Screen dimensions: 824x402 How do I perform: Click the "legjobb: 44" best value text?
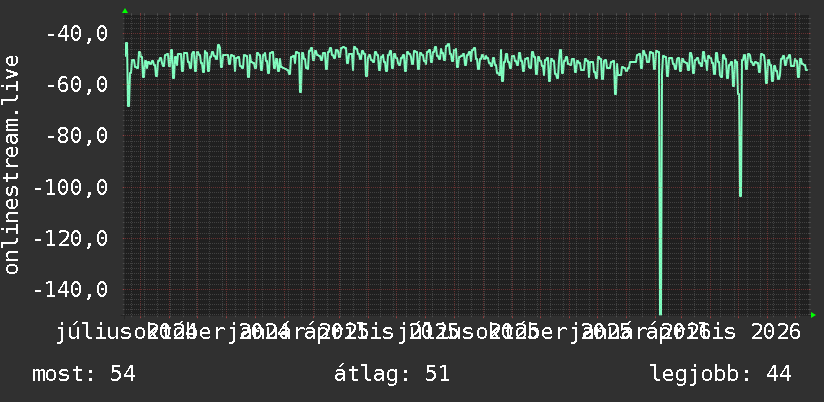coord(720,374)
